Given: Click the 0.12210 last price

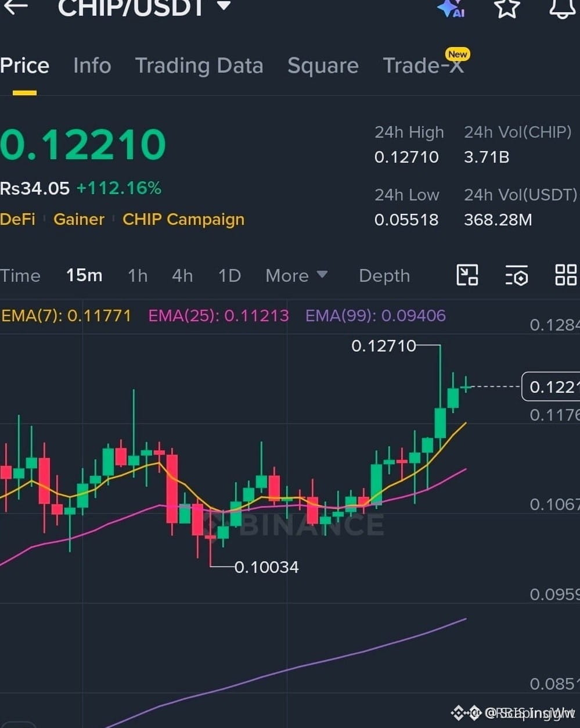Looking at the screenshot, I should pyautogui.click(x=83, y=145).
